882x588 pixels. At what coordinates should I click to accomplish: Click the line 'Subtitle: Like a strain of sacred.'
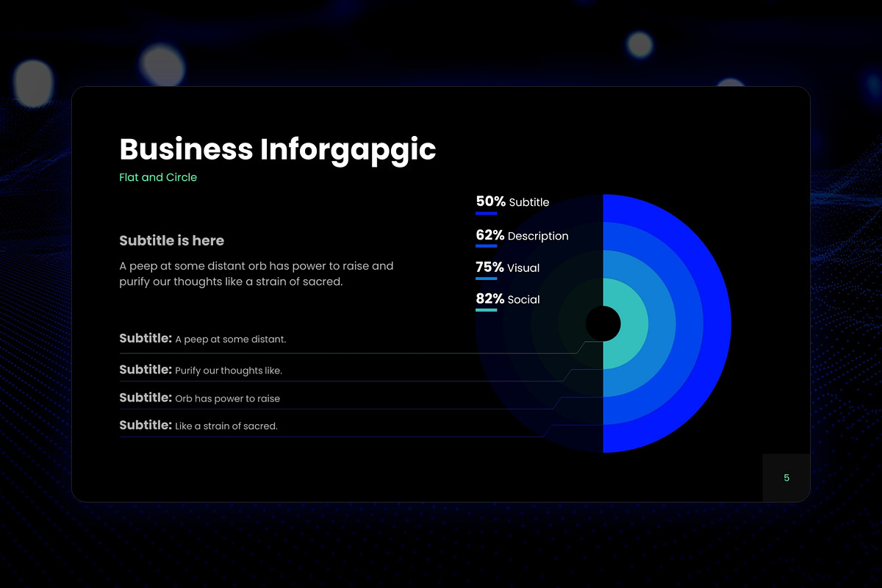(x=198, y=426)
